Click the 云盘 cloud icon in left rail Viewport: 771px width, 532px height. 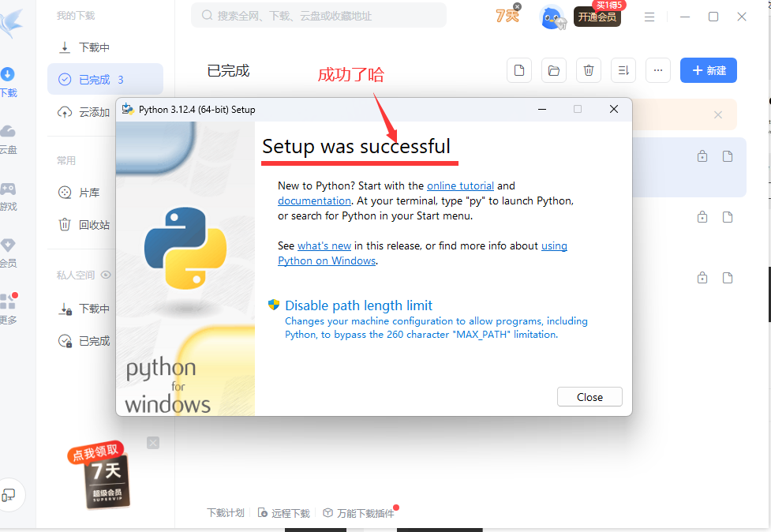[8, 140]
